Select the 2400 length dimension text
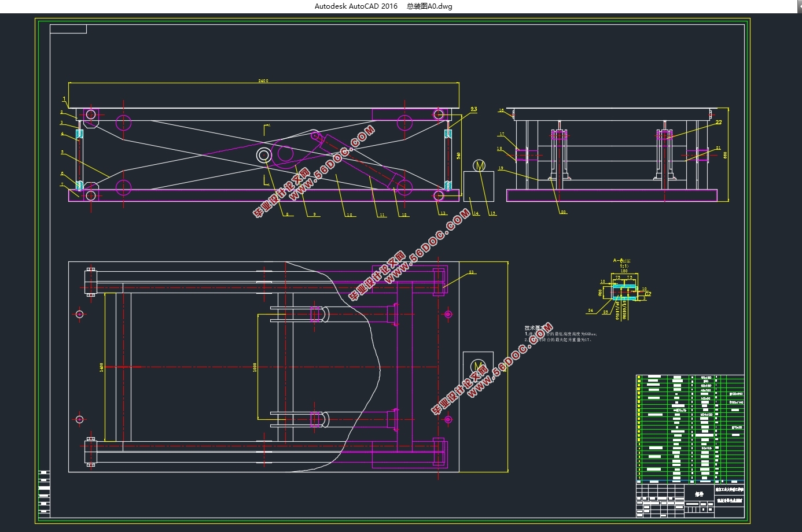 pos(263,81)
